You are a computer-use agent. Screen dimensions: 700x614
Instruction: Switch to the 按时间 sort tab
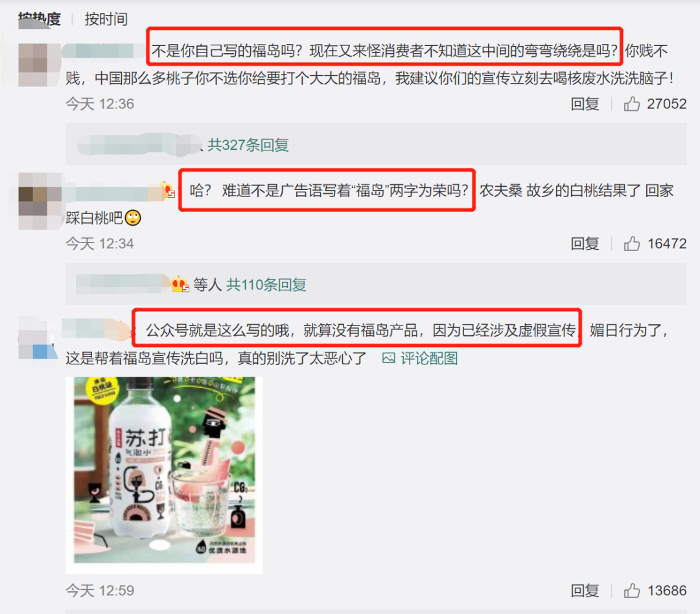106,19
